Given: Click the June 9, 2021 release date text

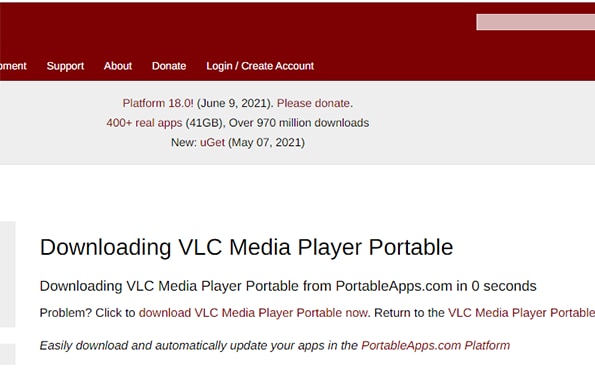Looking at the screenshot, I should tap(233, 103).
